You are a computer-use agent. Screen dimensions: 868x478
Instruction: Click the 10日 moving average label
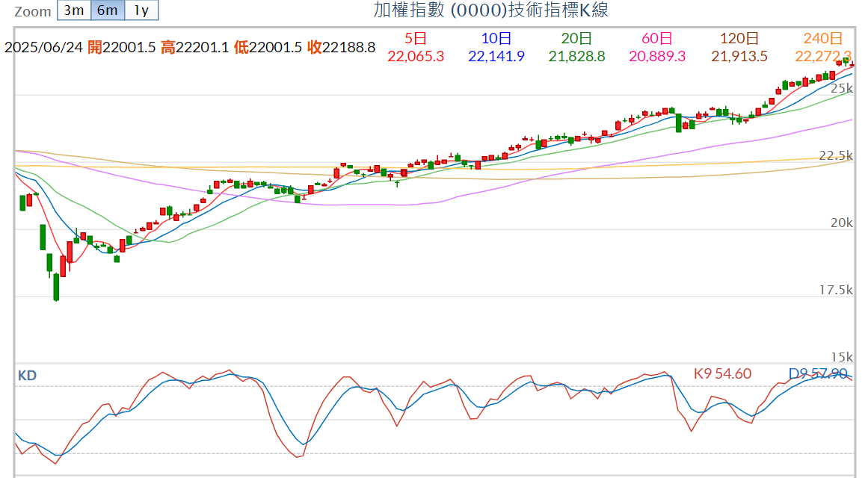496,38
